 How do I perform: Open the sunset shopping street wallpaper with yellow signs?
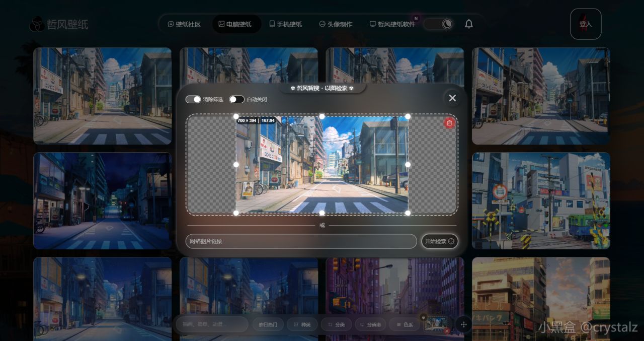click(541, 299)
